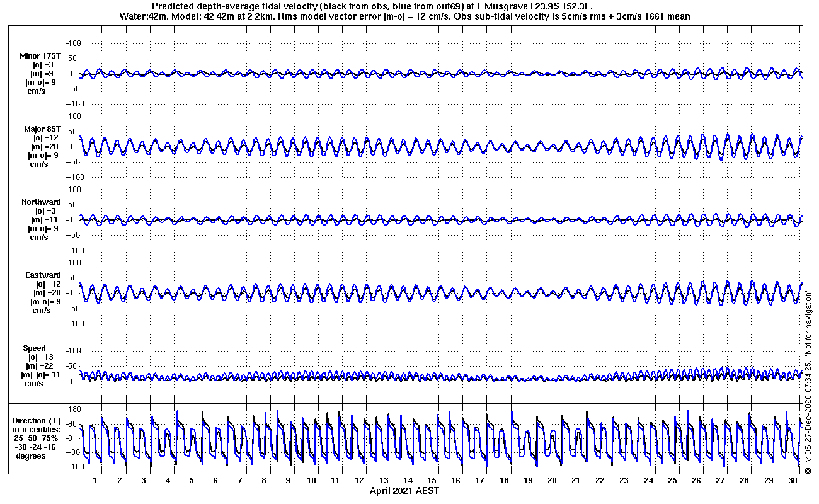Click '|m|-|o|= 11' in the Speed panel
This screenshot has height=504, width=819.
(x=40, y=375)
